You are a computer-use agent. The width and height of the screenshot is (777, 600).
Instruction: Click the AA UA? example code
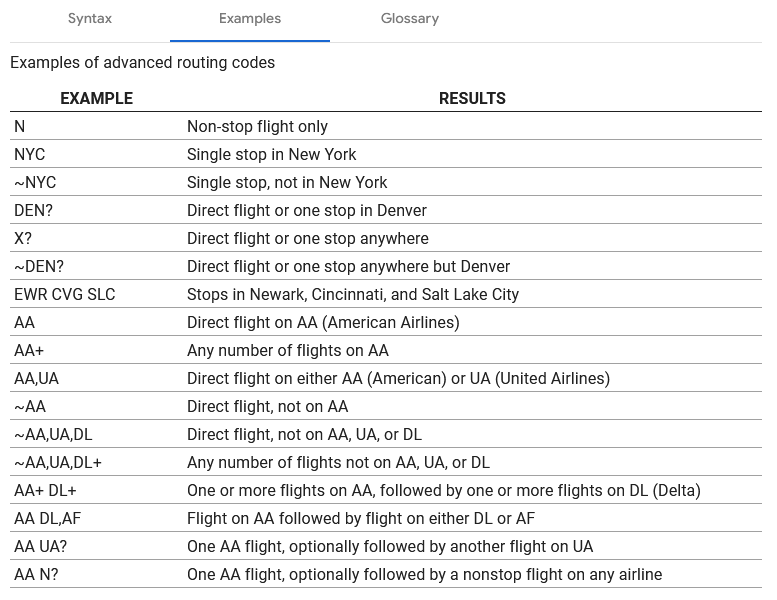point(41,546)
